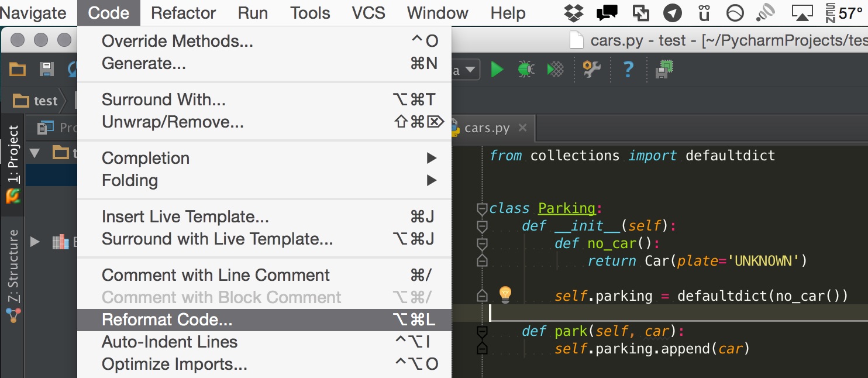The image size is (868, 378).
Task: Open the run configuration dropdown arrow
Action: pos(471,71)
